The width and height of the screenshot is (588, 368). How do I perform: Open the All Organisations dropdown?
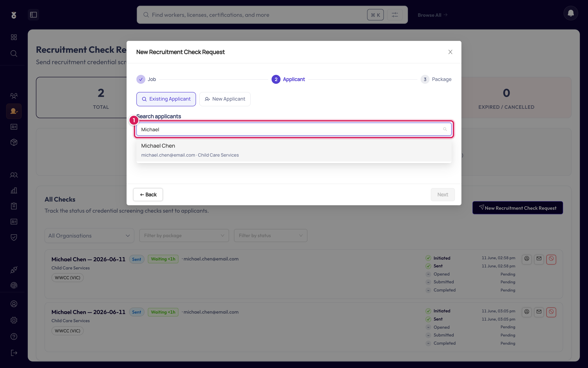click(x=89, y=235)
